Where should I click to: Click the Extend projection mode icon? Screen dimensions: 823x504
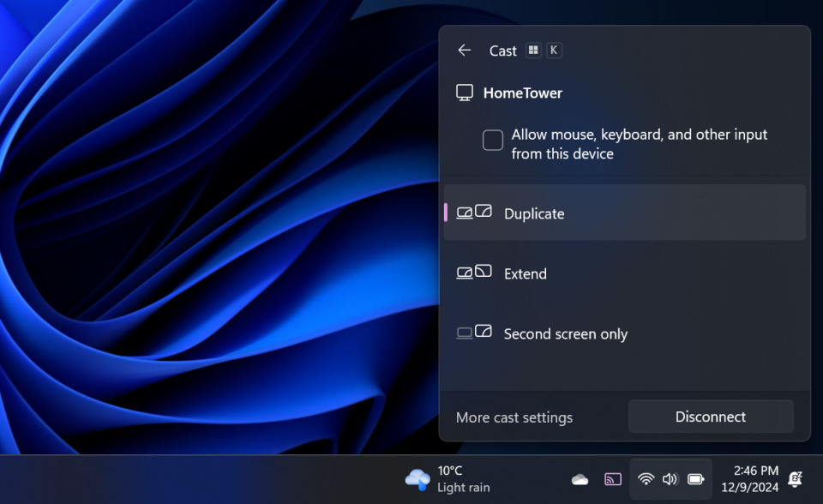click(x=473, y=272)
